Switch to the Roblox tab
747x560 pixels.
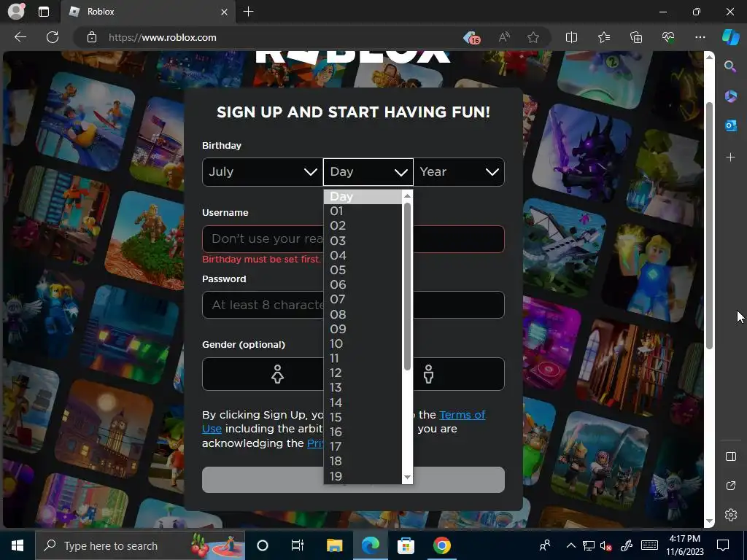[149, 12]
